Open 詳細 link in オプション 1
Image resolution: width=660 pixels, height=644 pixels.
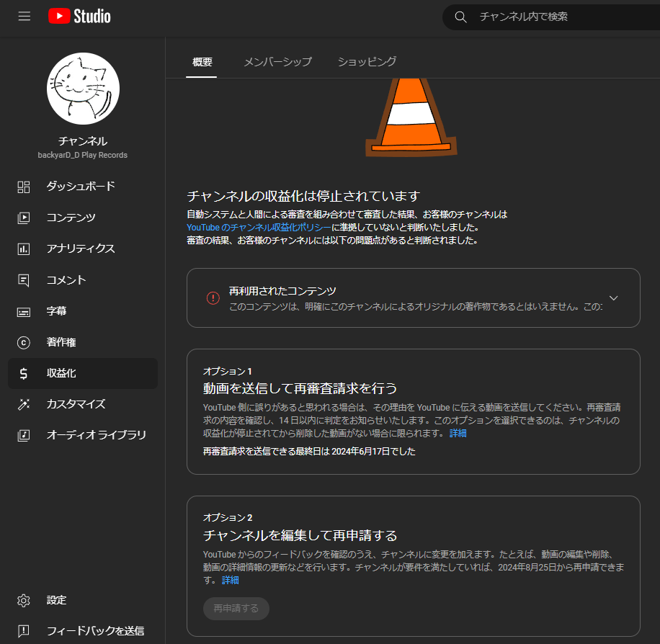click(x=458, y=433)
